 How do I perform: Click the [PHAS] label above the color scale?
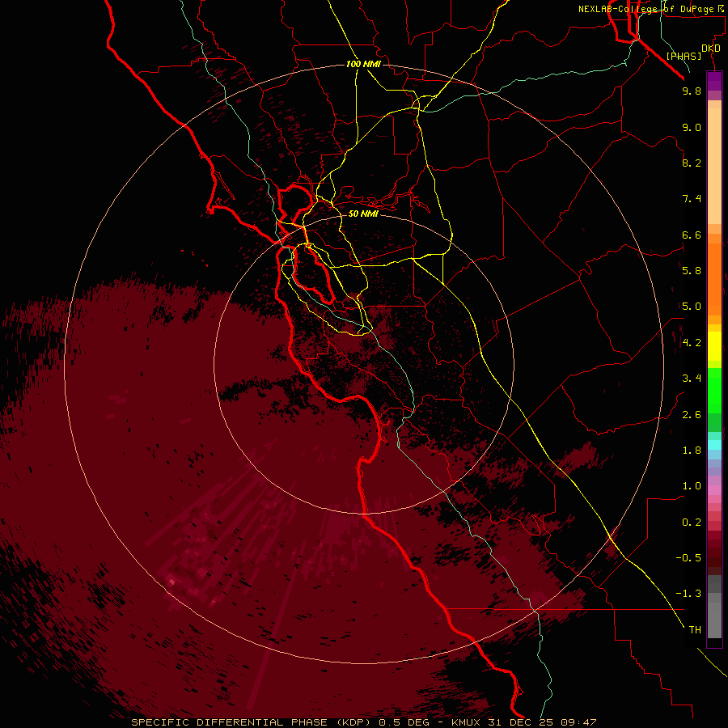(x=684, y=57)
